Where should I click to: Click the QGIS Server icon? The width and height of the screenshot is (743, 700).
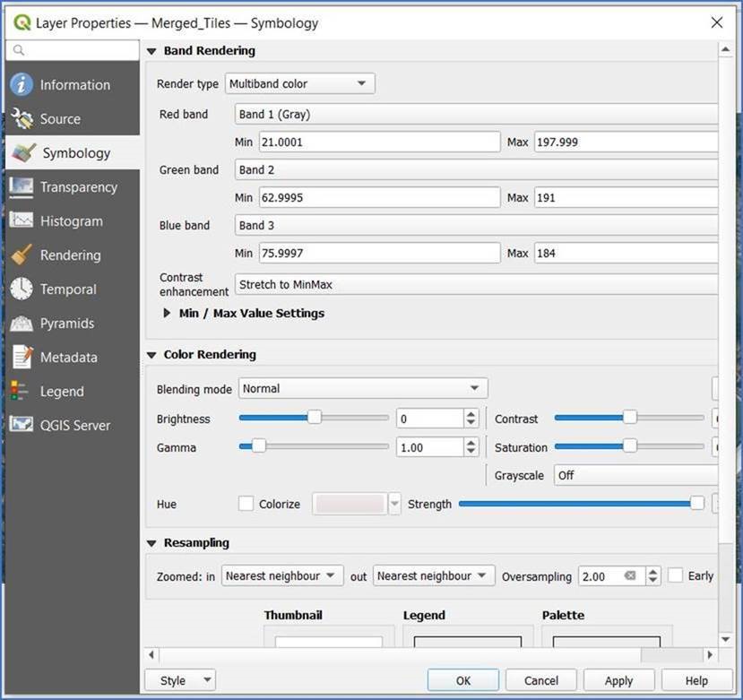tap(22, 425)
